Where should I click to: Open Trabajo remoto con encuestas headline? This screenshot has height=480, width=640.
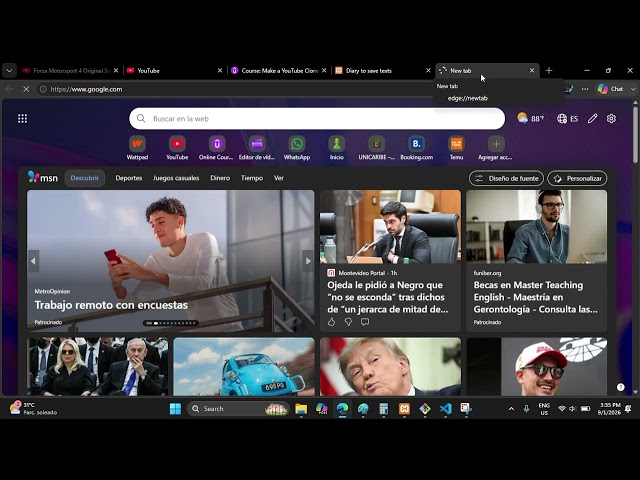click(111, 305)
